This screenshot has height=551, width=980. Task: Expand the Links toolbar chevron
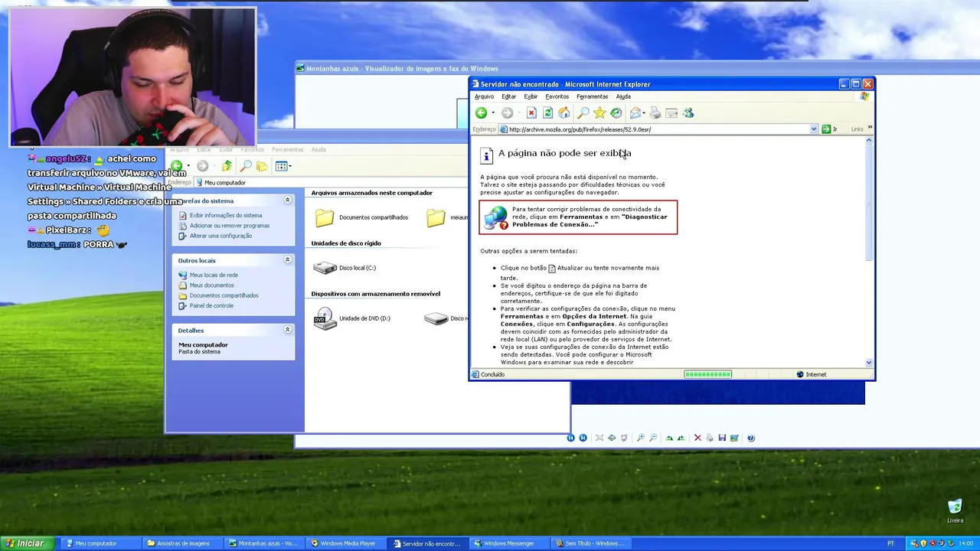[870, 129]
